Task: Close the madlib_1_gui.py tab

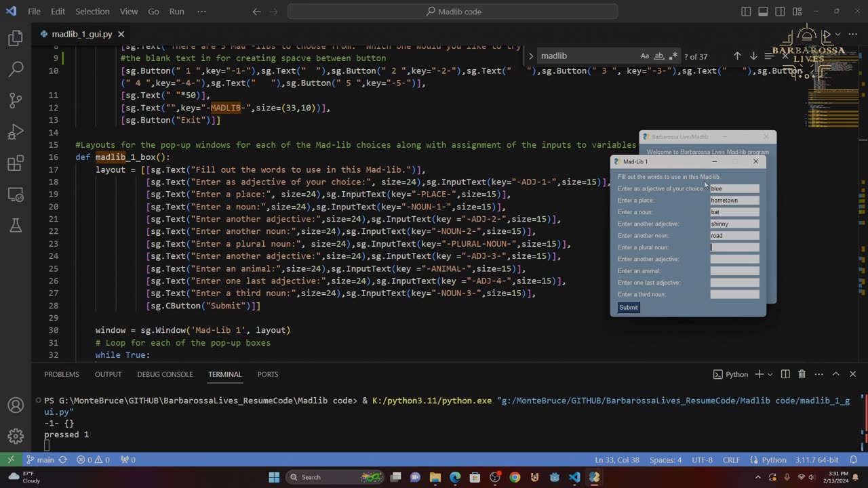Action: coord(121,34)
